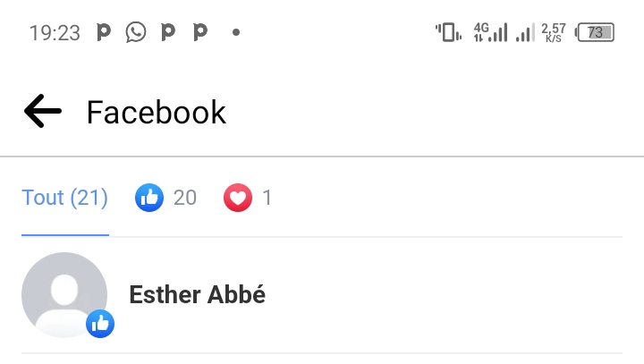The height and width of the screenshot is (364, 644).
Task: Tap the last P icon before the dot
Action: point(200,32)
